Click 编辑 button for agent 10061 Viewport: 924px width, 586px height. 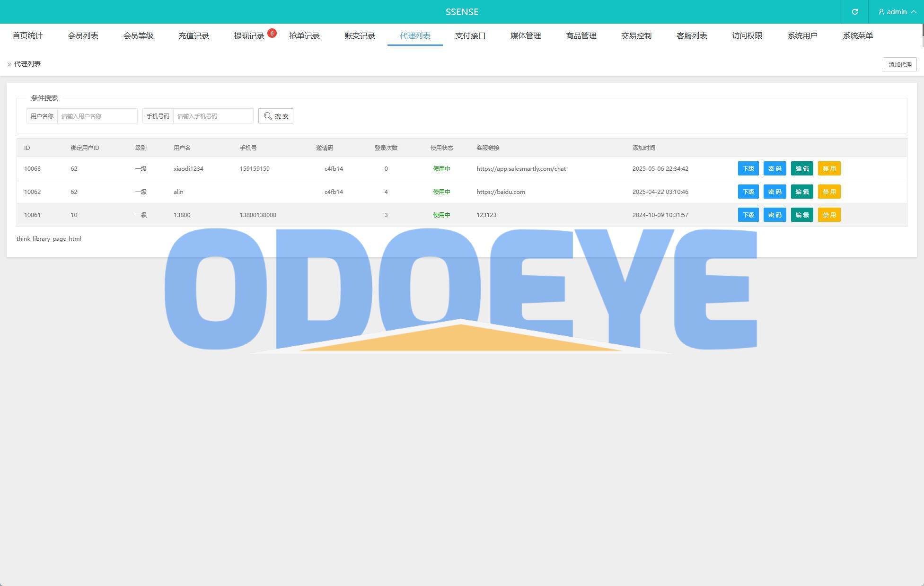(801, 215)
